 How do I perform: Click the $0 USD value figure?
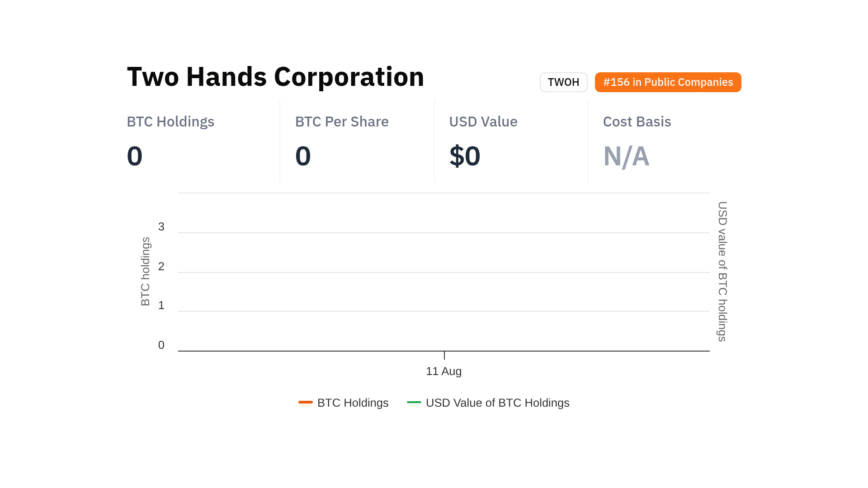point(465,156)
